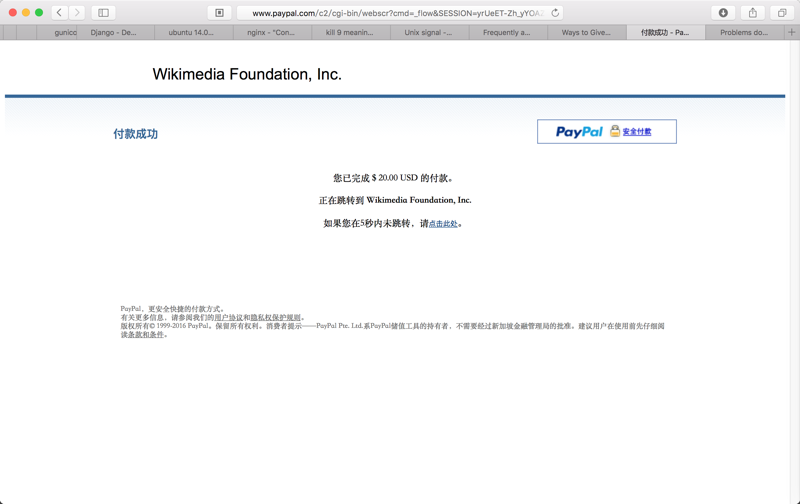Click the $ 20.00 USD payment text
Viewport: 800px width, 504px height.
coord(394,178)
